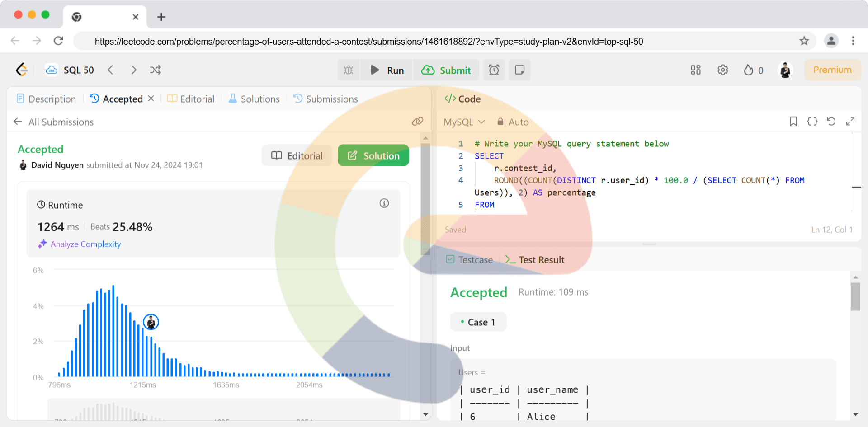Toggle the Auto lock setting
868x427 pixels.
click(x=513, y=122)
